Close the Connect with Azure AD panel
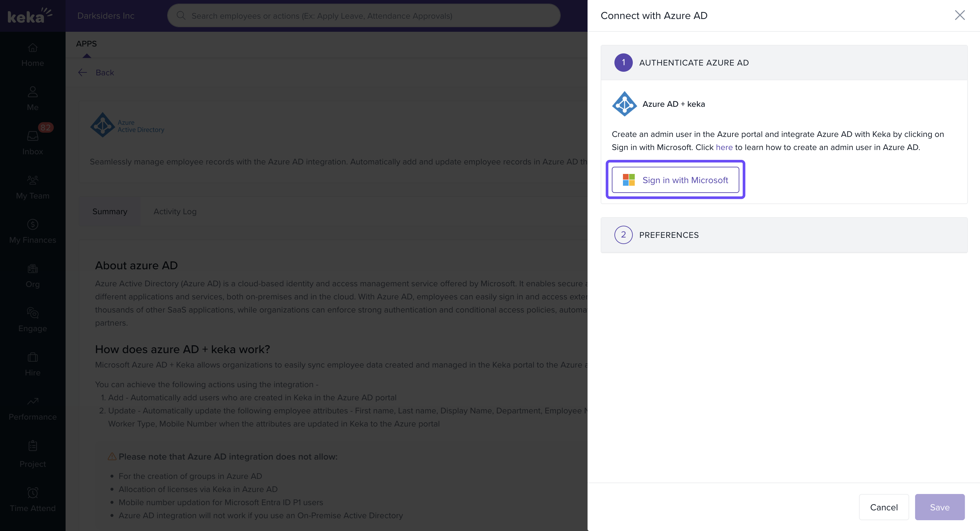Screen dimensions: 980x531 tap(959, 15)
